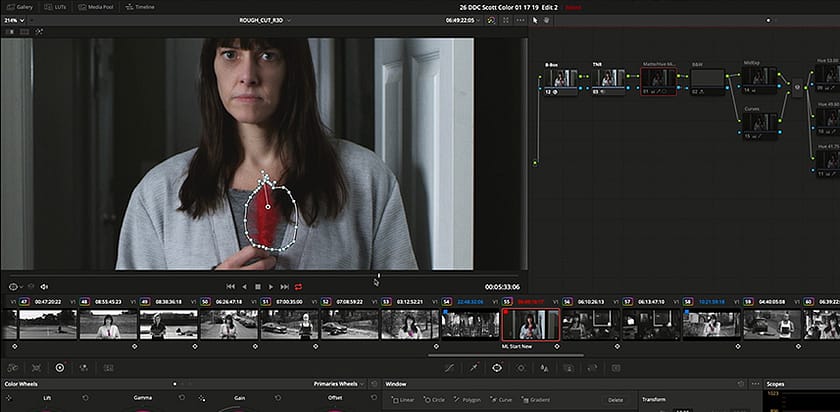Select clip 53 thumbnail in the timeline
Screen dimensions: 840x412
(410, 324)
